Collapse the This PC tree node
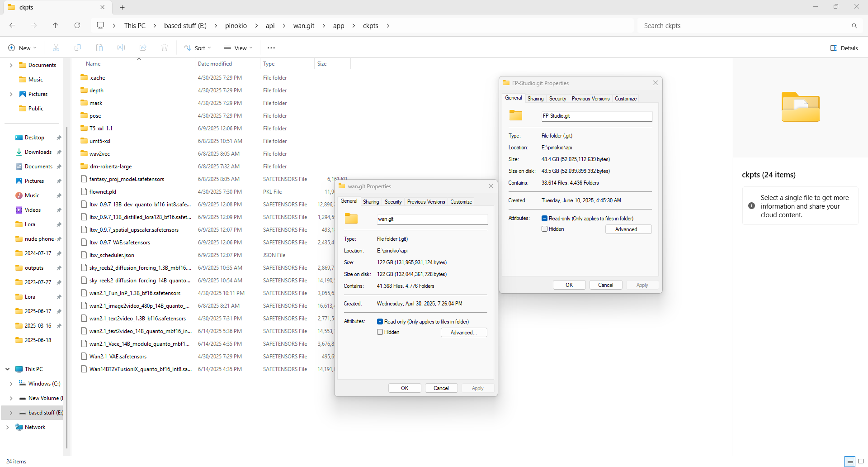868x467 pixels. 7,369
